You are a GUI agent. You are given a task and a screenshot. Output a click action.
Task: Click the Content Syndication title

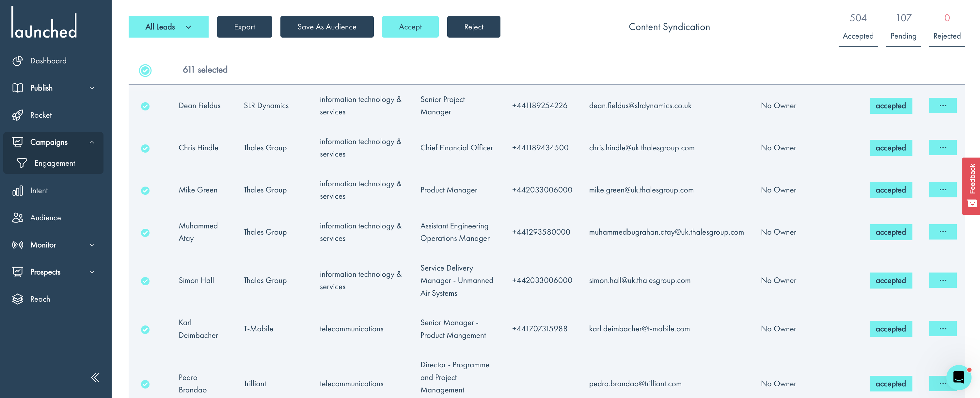point(669,27)
